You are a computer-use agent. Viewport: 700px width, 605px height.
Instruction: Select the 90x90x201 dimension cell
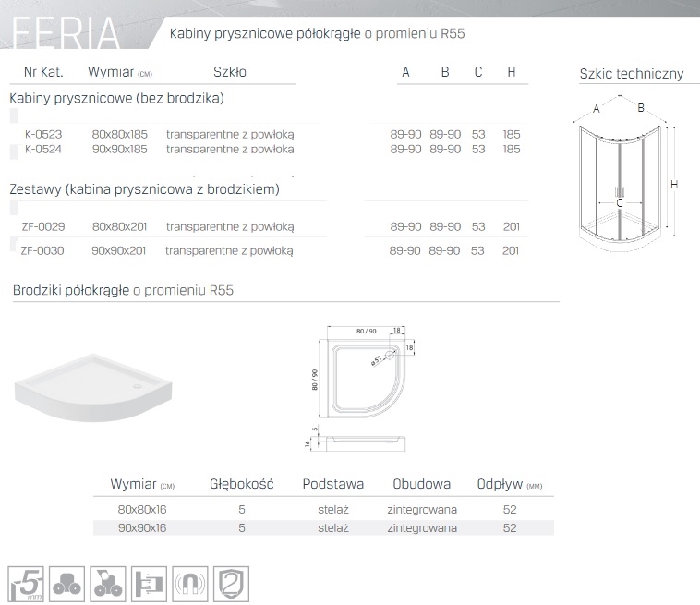[x=119, y=250]
